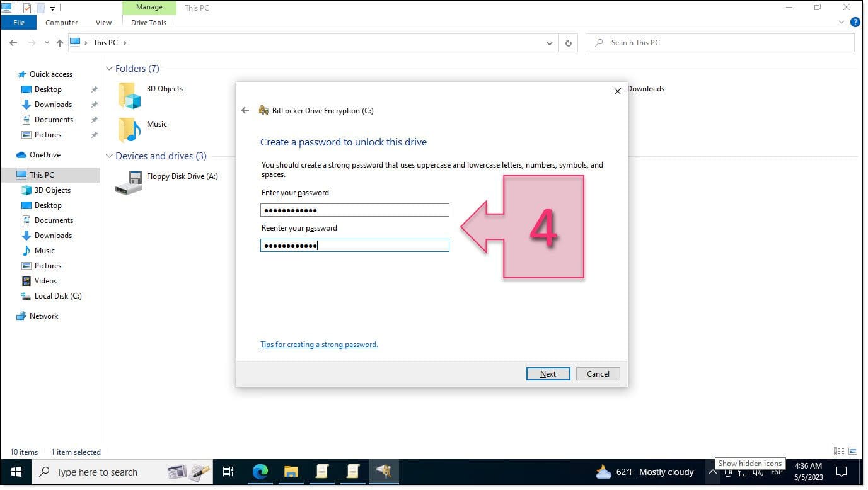Open the Downloads folder in the main pane

[645, 89]
